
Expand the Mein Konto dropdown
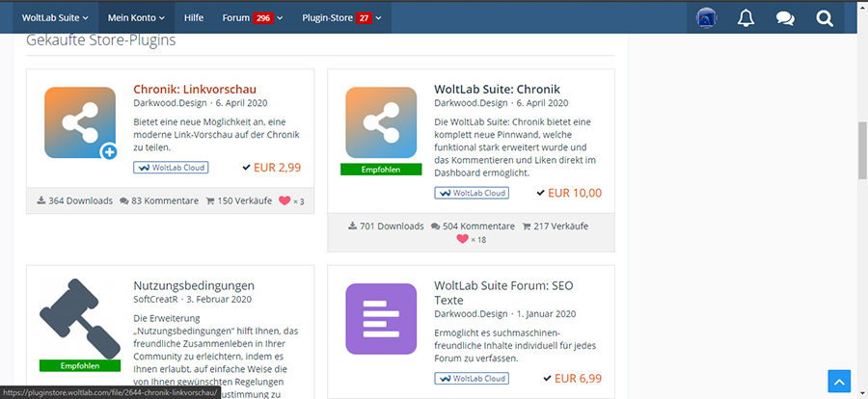[135, 17]
